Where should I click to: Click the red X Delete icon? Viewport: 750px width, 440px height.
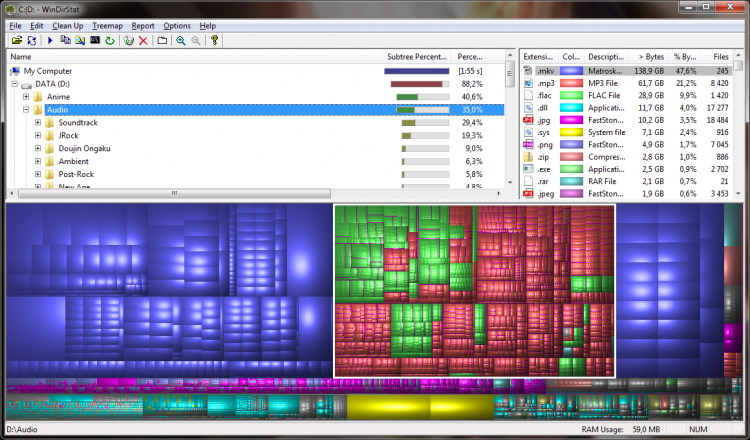point(143,41)
